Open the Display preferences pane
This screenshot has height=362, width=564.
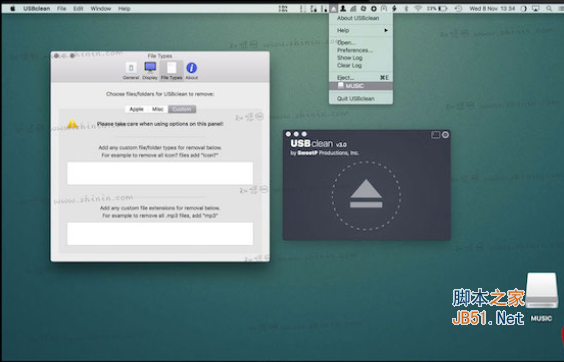[x=150, y=71]
